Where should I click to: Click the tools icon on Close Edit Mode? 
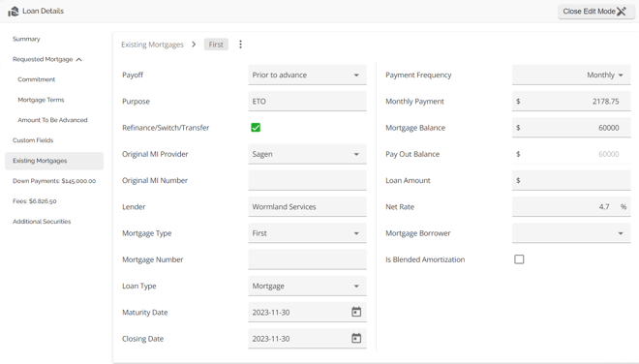coord(622,12)
